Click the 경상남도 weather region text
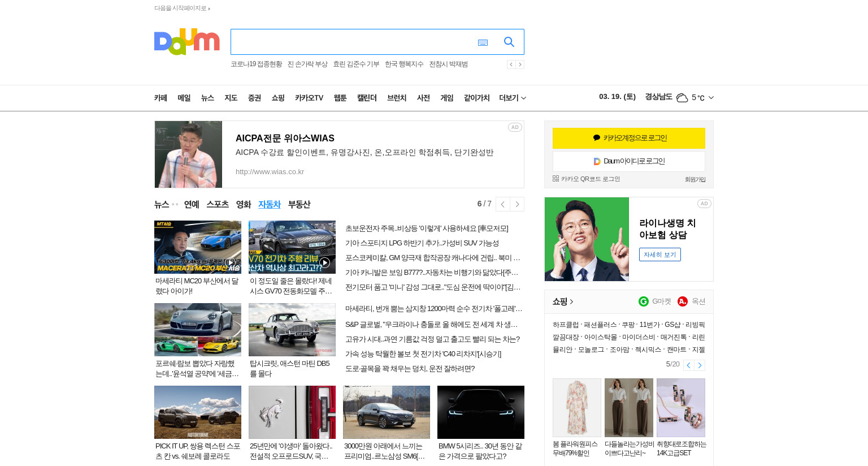868x466 pixels. click(658, 97)
